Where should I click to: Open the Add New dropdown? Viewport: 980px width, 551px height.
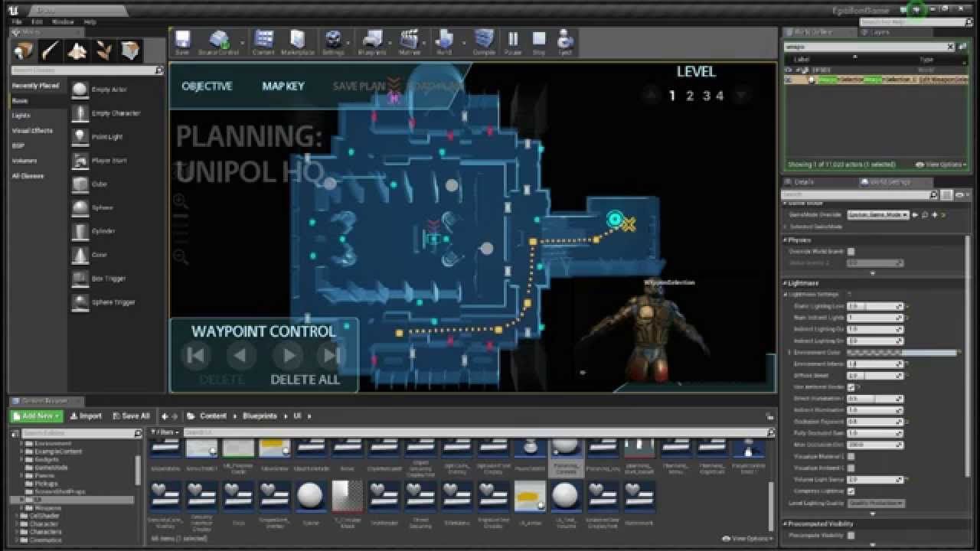(37, 416)
